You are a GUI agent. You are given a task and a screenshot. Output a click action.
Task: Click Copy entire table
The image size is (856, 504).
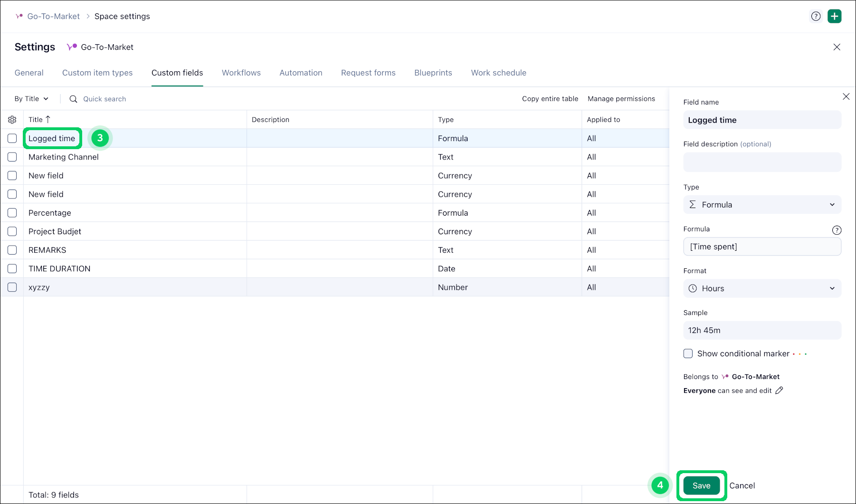pyautogui.click(x=550, y=99)
